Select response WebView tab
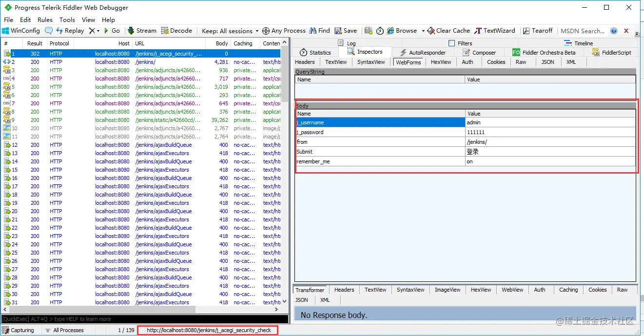Viewport: 644px width, 336px height. pos(513,290)
